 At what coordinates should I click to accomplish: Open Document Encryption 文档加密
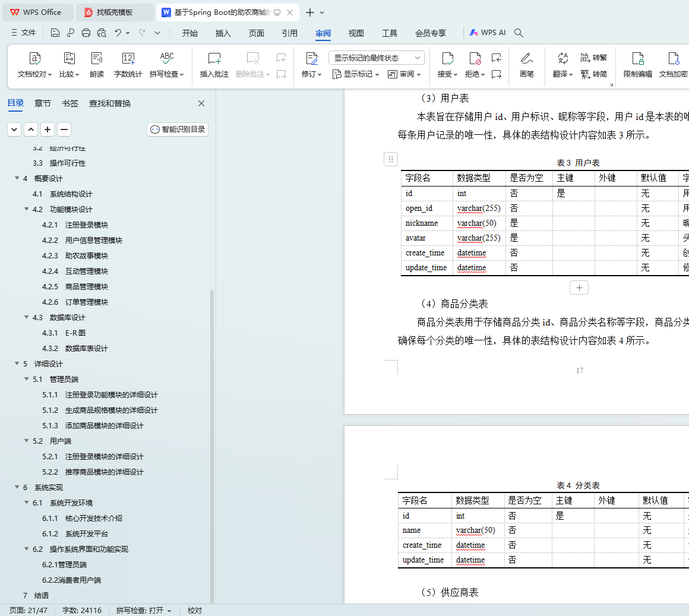point(673,65)
